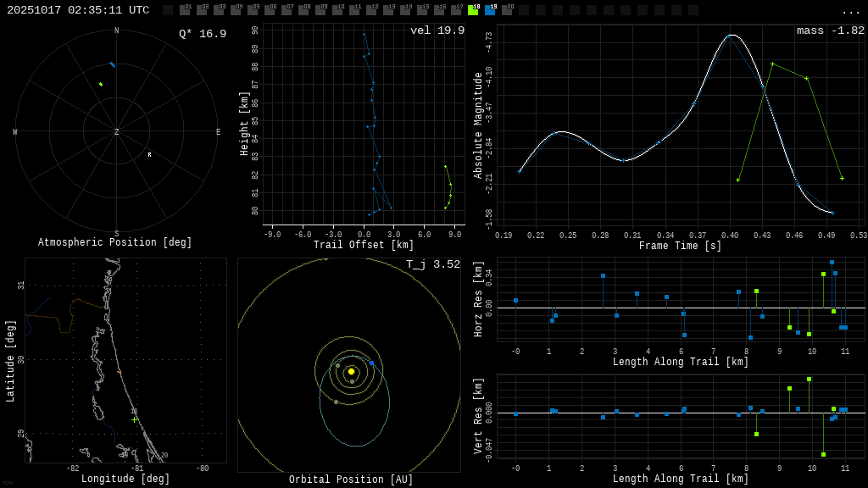Click the green cross marker on the map
Screen dimensions: 868x488
tap(134, 419)
